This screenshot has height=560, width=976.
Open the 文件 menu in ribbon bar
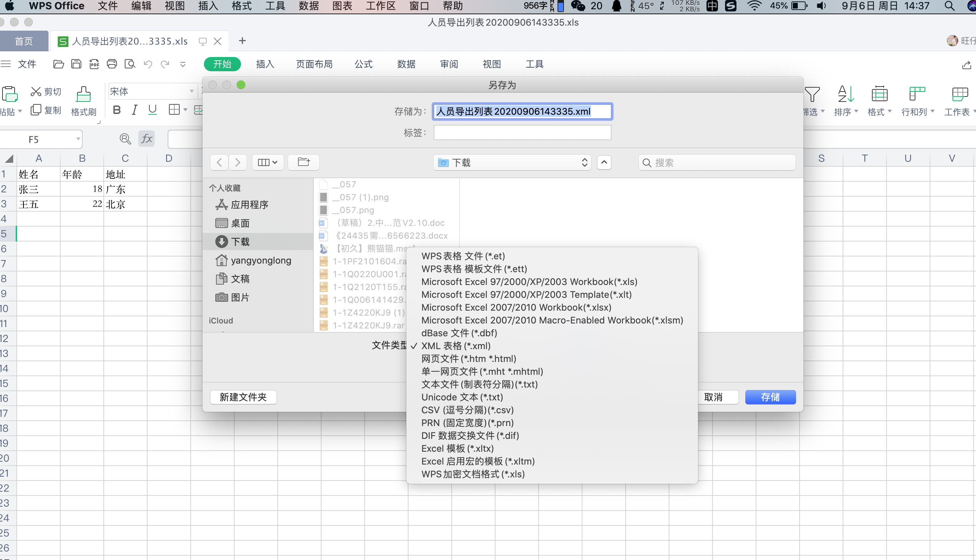click(27, 64)
